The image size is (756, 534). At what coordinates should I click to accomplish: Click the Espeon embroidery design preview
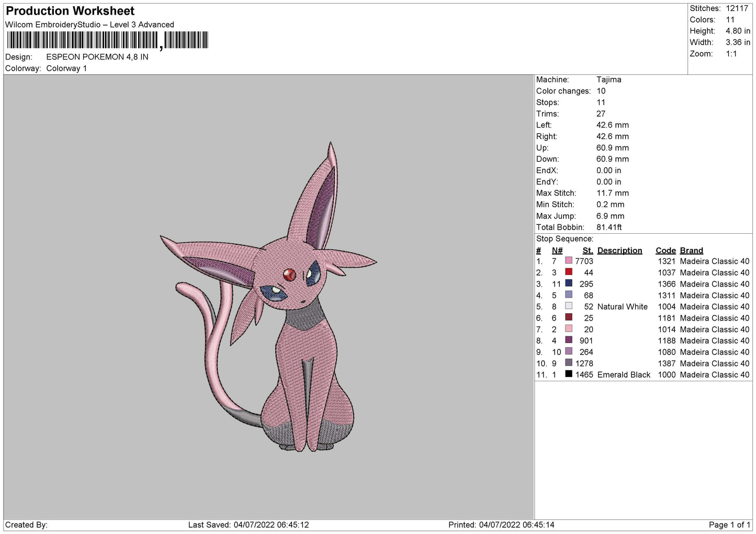[268, 297]
